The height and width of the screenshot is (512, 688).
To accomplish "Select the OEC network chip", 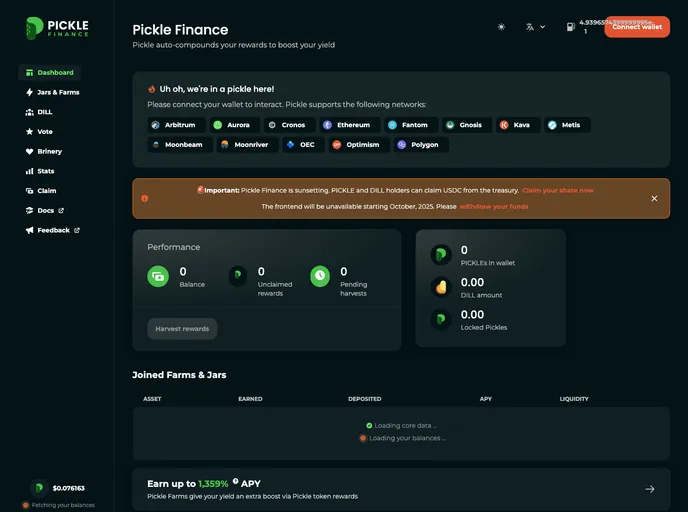I will click(303, 145).
